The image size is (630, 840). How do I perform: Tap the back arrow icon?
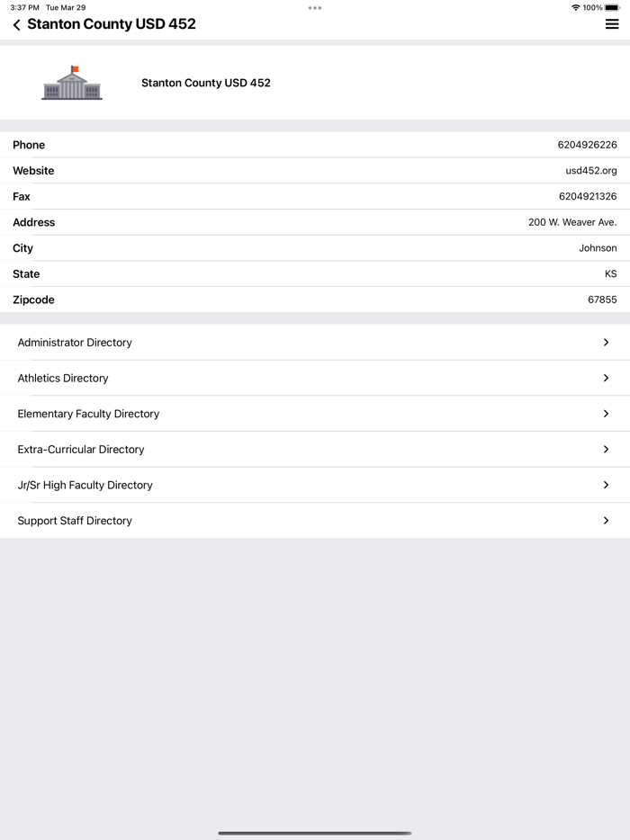[x=16, y=25]
